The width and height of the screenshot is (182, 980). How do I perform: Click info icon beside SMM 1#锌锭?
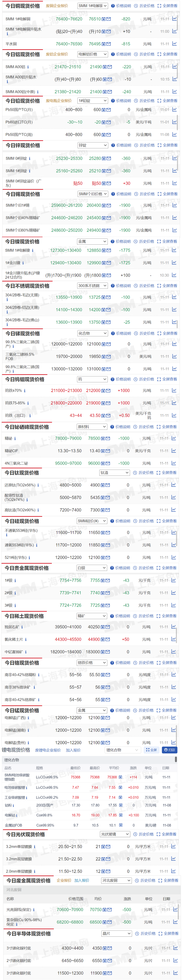(x=30, y=171)
